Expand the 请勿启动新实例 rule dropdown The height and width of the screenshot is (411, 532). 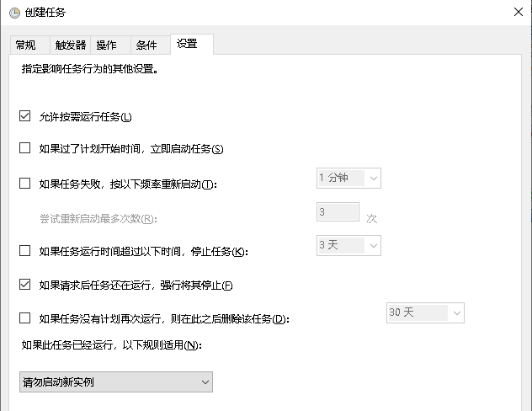click(x=116, y=382)
